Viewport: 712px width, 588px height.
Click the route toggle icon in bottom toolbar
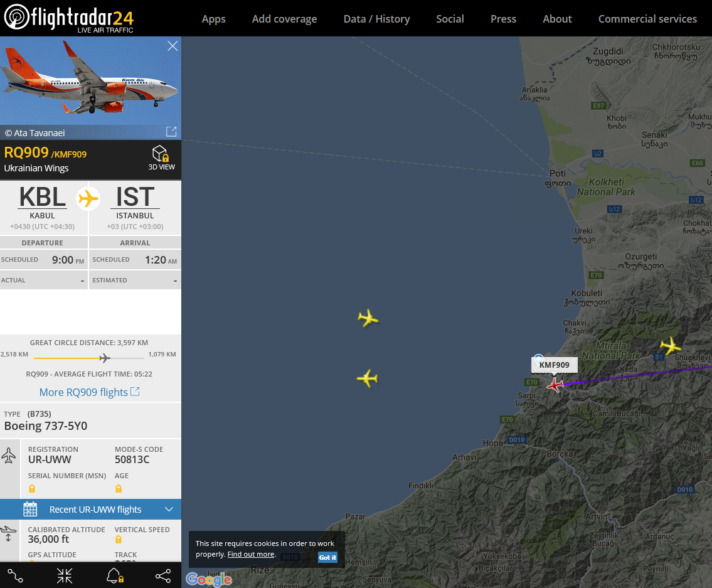(x=15, y=575)
